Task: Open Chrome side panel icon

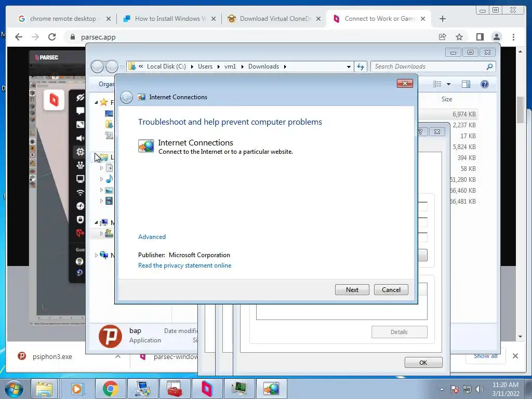Action: pyautogui.click(x=480, y=37)
